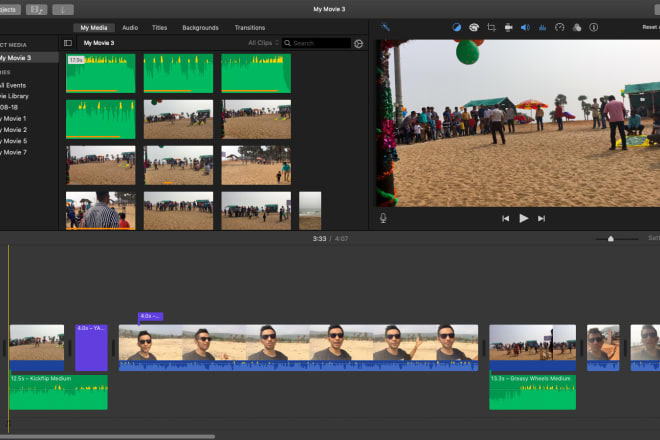Open the Transitions tab
The height and width of the screenshot is (440, 660).
tap(250, 28)
